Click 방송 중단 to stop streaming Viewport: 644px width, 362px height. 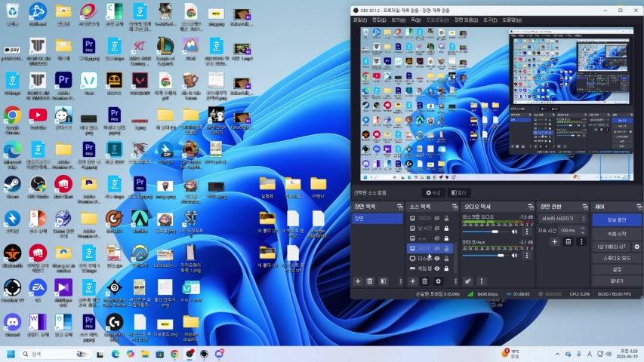pos(617,220)
